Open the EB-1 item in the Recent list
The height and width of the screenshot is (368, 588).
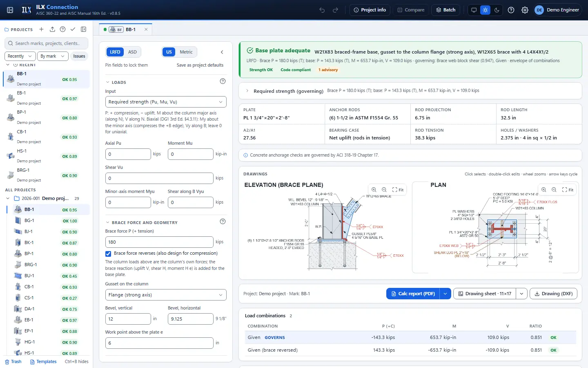pos(47,98)
